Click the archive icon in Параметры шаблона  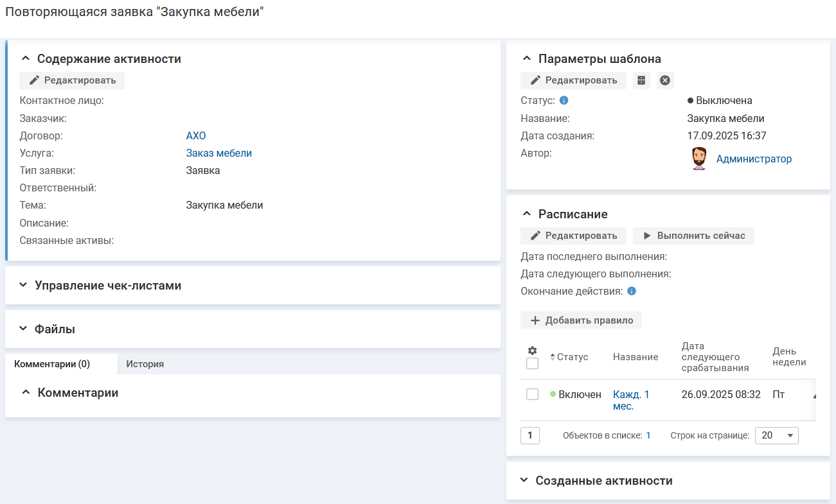641,80
